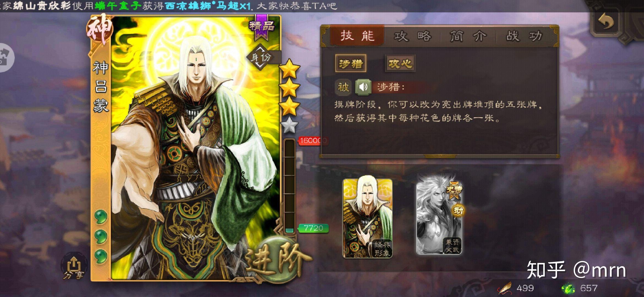Click the vertical experience progress bar
The height and width of the screenshot is (297, 644).
coord(289,186)
